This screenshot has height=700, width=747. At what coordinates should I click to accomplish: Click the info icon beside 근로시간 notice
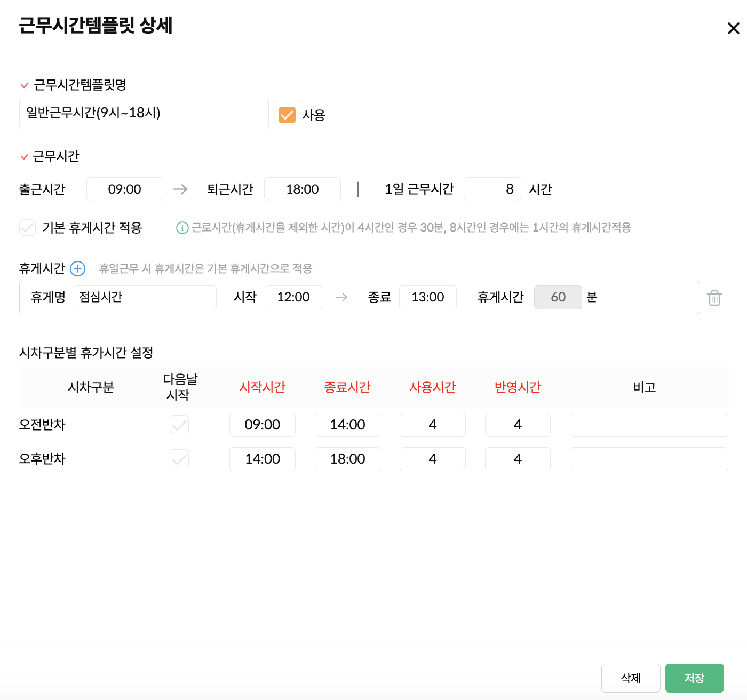tap(182, 228)
